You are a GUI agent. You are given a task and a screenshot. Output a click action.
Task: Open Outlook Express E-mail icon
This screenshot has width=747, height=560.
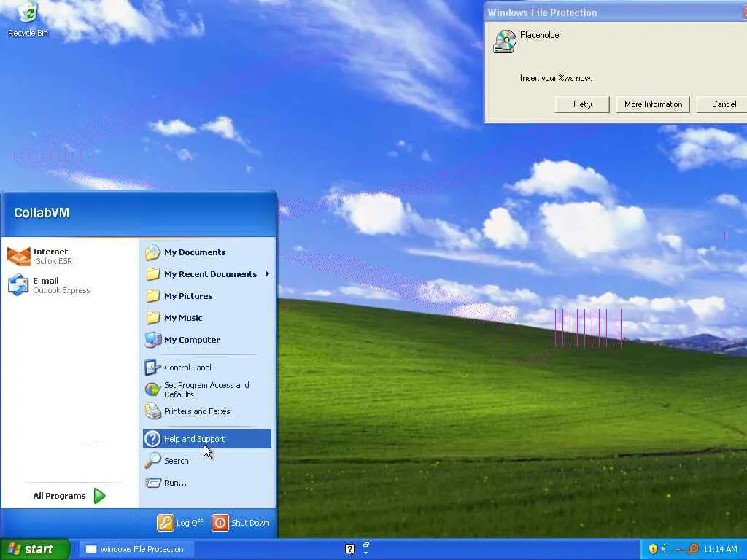click(x=18, y=285)
